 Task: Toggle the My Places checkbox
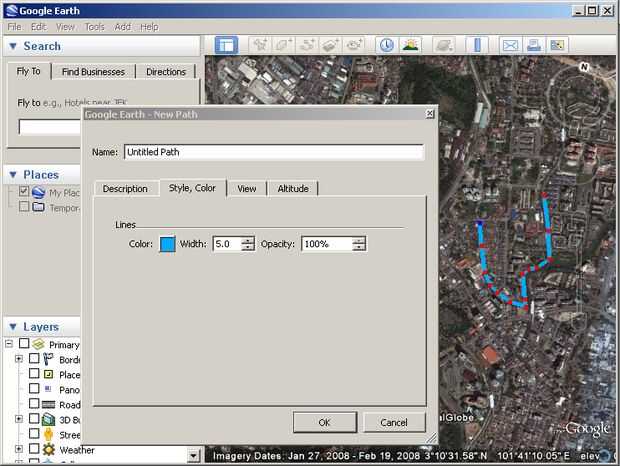pos(24,192)
